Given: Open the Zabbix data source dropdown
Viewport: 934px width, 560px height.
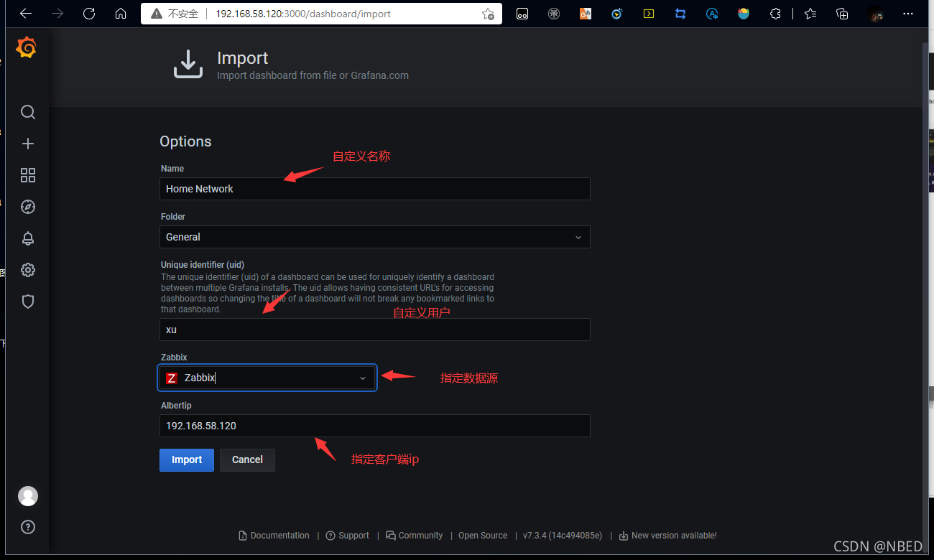Looking at the screenshot, I should [267, 378].
